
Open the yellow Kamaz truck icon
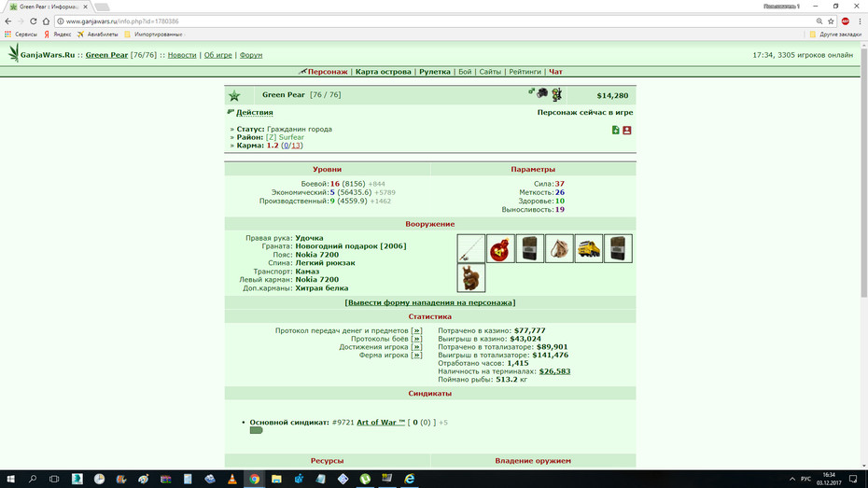(588, 248)
